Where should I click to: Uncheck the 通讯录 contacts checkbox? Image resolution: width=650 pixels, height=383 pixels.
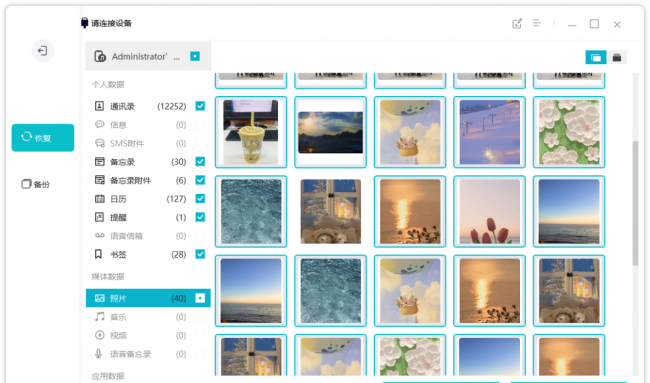coord(200,106)
